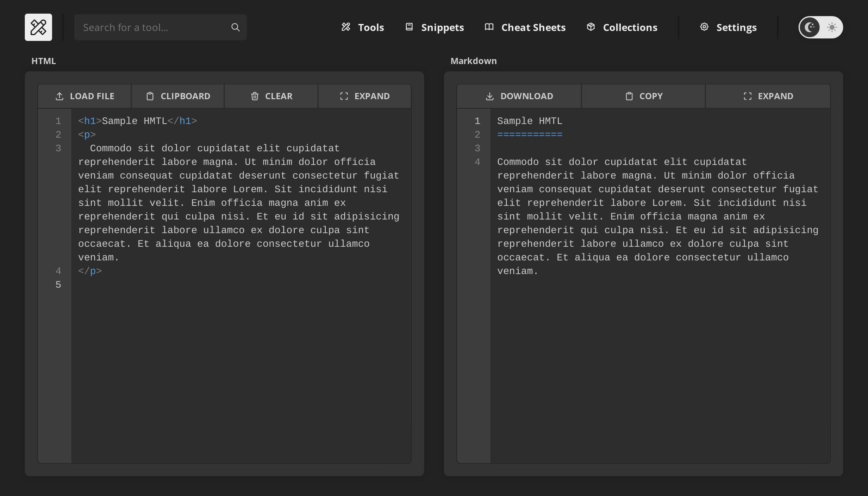Viewport: 868px width, 496px height.
Task: Click COPY in Markdown panel
Action: (643, 96)
